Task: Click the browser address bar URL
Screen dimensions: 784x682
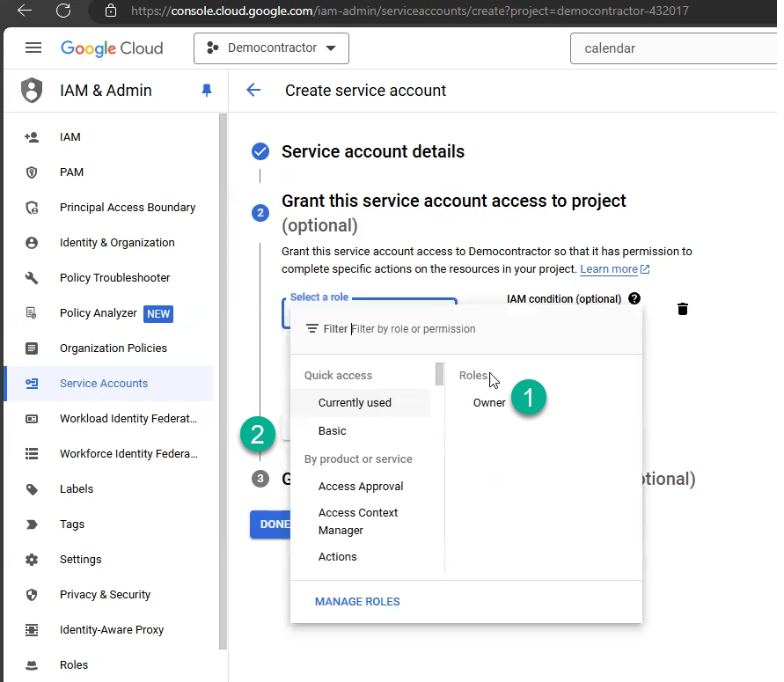Action: tap(409, 11)
